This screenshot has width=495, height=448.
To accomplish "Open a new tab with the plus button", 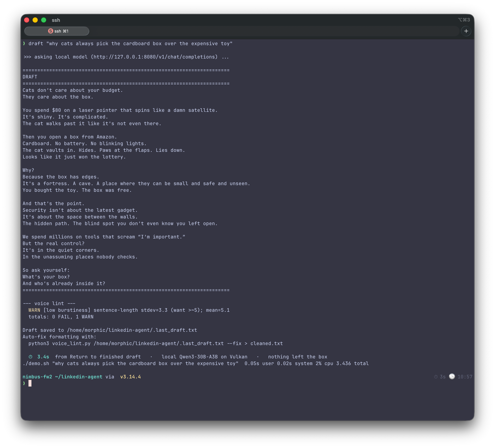I will 466,31.
